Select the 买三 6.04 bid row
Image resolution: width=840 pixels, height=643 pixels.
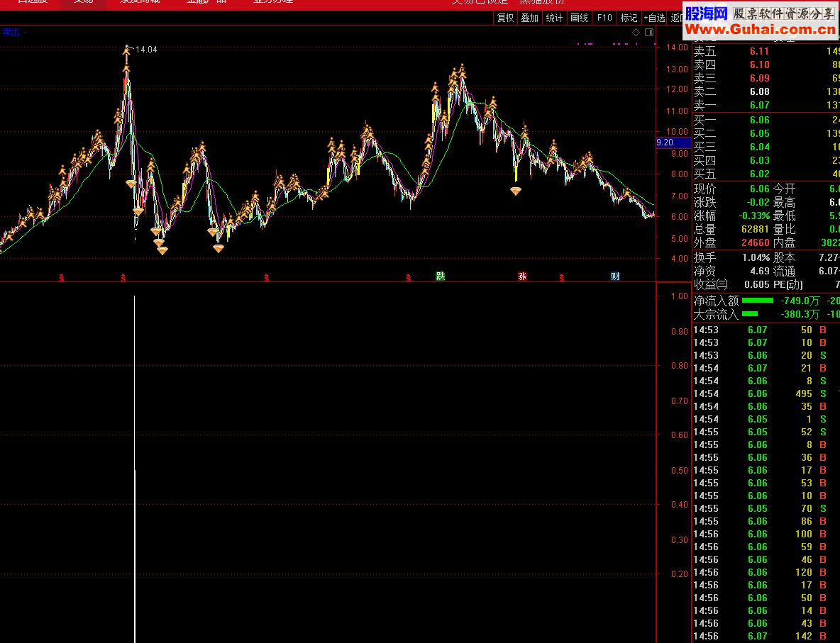click(x=767, y=147)
